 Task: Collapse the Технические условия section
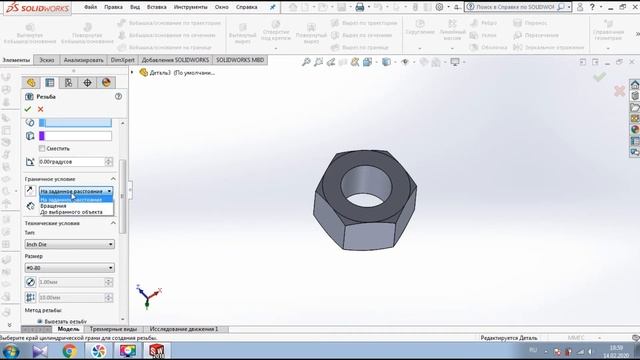[113, 223]
